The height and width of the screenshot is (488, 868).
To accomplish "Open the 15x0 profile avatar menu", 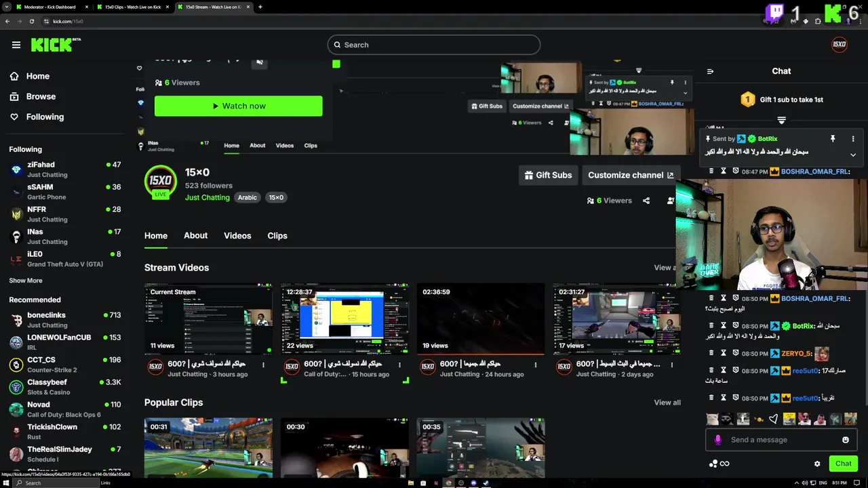I will pyautogui.click(x=840, y=45).
